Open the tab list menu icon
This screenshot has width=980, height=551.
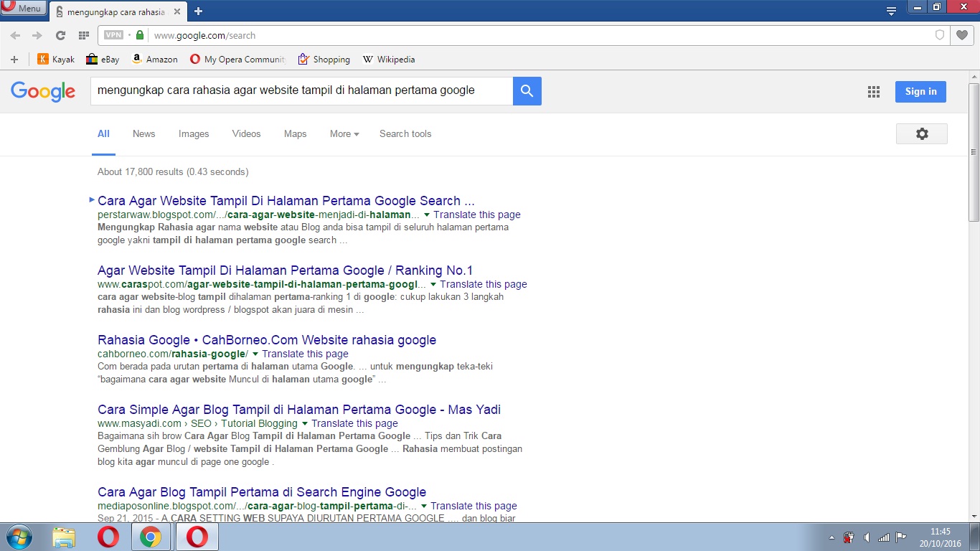pos(892,11)
